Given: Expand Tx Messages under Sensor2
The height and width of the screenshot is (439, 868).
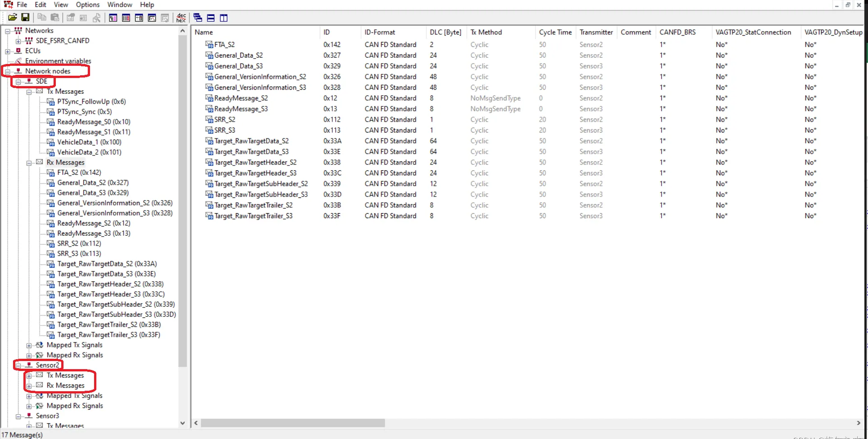Looking at the screenshot, I should point(29,375).
